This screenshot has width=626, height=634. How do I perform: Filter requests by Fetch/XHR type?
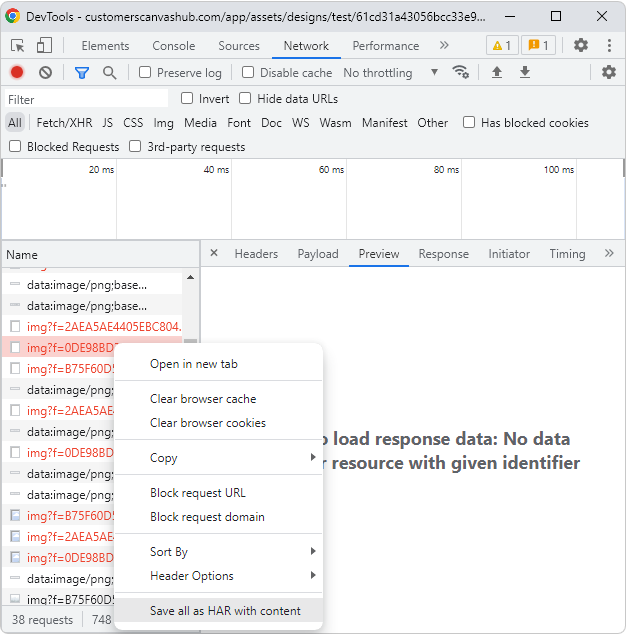coord(64,123)
